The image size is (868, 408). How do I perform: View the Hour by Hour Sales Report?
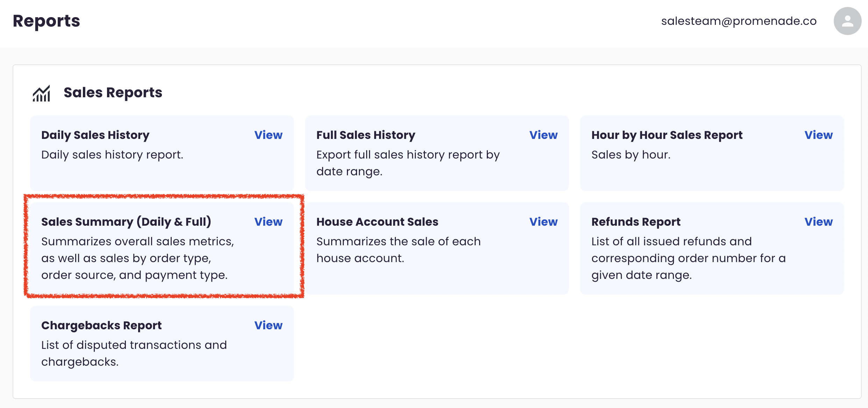tap(818, 135)
